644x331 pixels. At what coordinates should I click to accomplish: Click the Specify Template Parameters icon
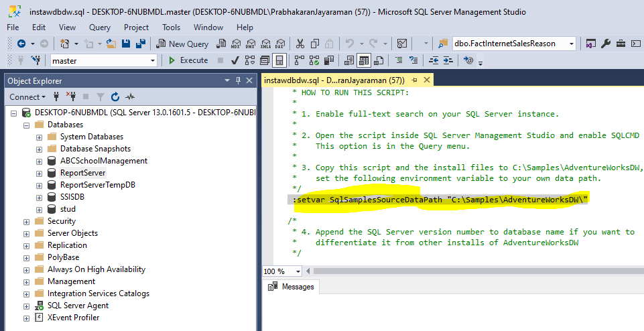point(468,61)
